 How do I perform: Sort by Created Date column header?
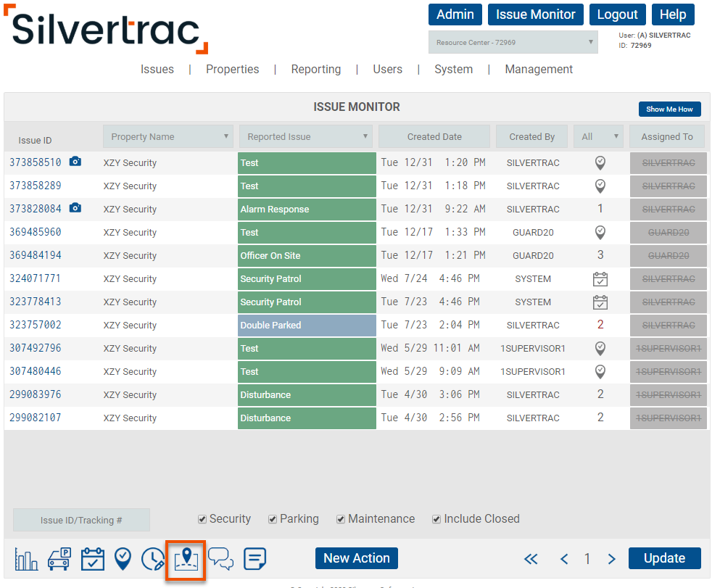point(434,137)
